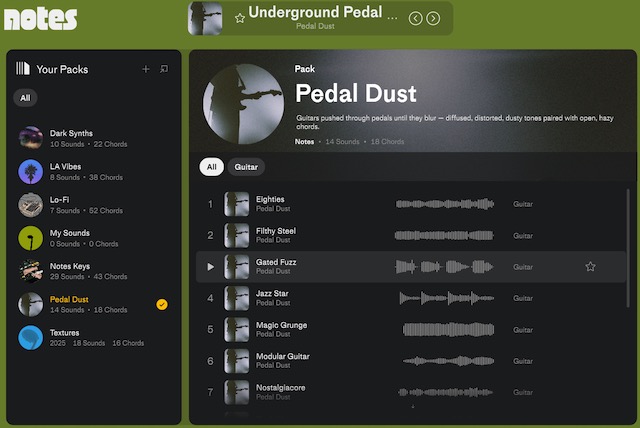Click the Magic Grunge waveform

[x=445, y=329]
